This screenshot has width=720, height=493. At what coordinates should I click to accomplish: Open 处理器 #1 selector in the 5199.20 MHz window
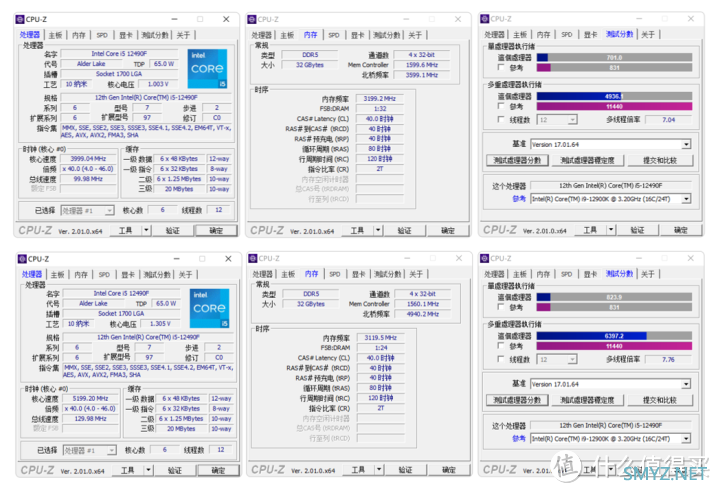pyautogui.click(x=90, y=450)
